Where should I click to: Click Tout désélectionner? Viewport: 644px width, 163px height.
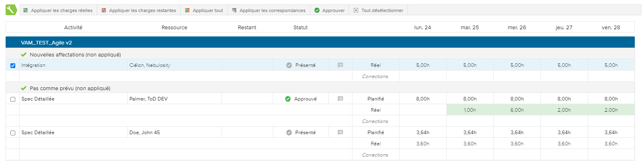[378, 10]
